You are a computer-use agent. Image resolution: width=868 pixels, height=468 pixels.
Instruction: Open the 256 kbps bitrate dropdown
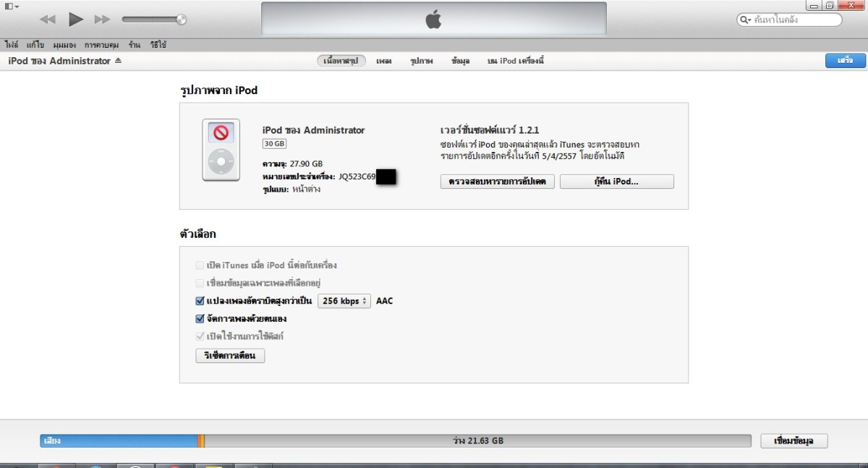(x=344, y=301)
